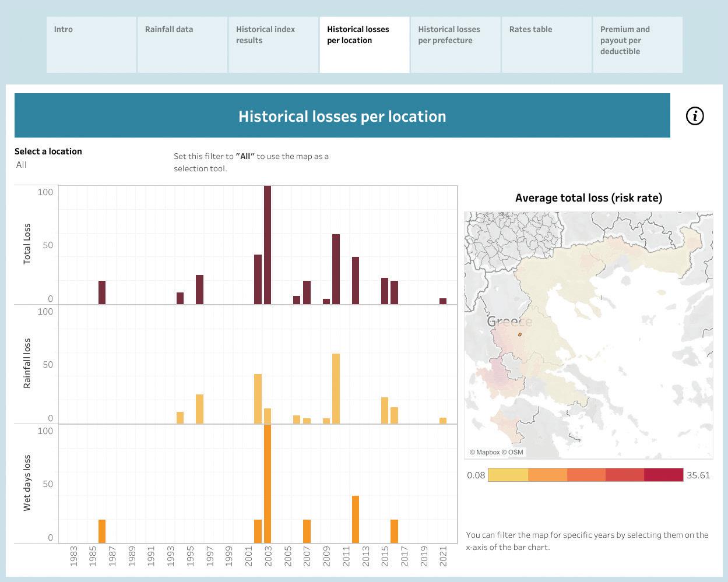Click the 2012 Wet days loss bar
The image size is (728, 582).
coord(356,519)
